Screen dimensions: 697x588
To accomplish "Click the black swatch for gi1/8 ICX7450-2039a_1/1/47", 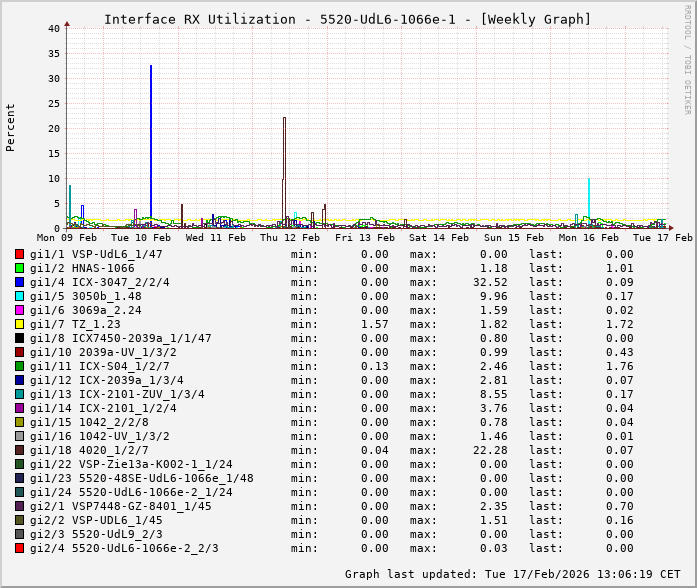I will (19, 338).
